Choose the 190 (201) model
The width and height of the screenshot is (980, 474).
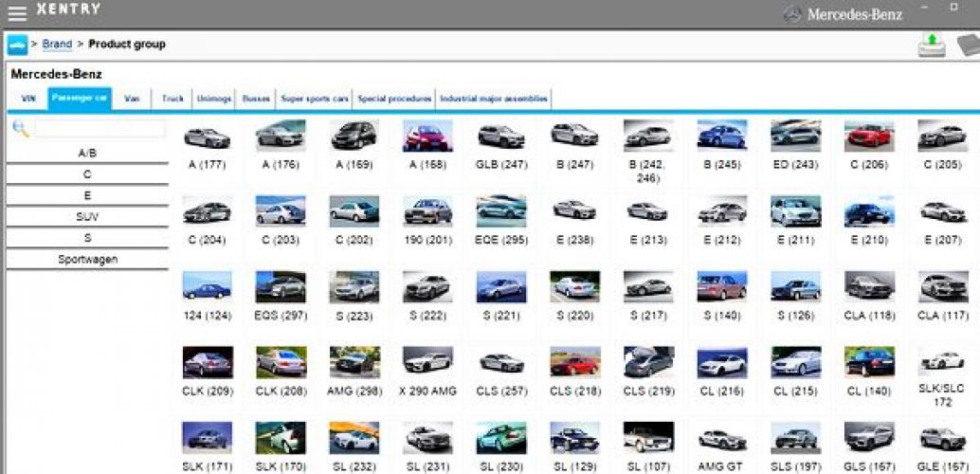pyautogui.click(x=427, y=211)
